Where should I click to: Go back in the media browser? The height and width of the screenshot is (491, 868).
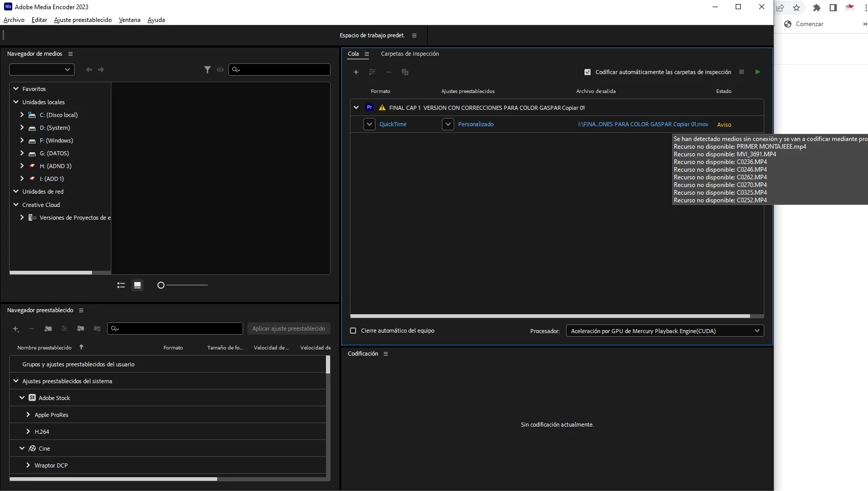89,69
